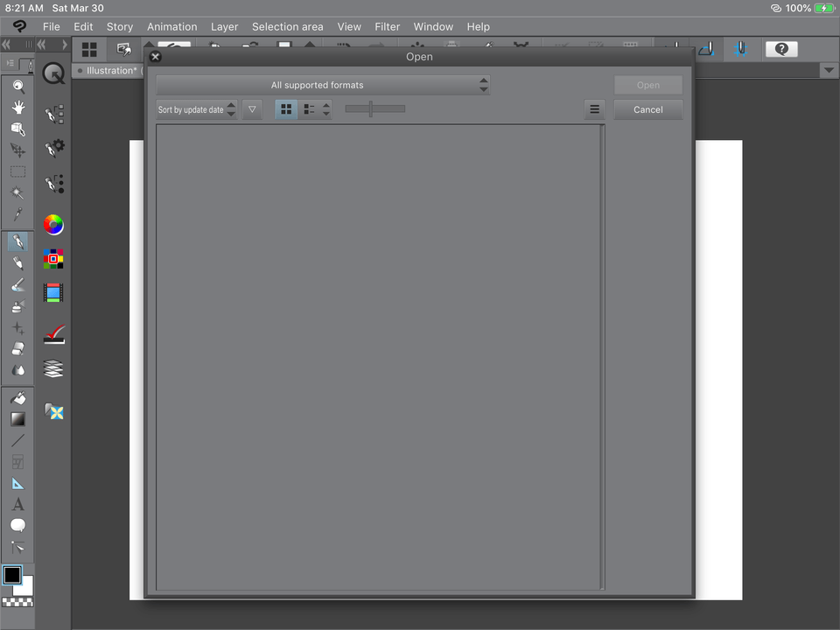Viewport: 840px width, 630px height.
Task: Select the Gradient tool
Action: pyautogui.click(x=17, y=419)
